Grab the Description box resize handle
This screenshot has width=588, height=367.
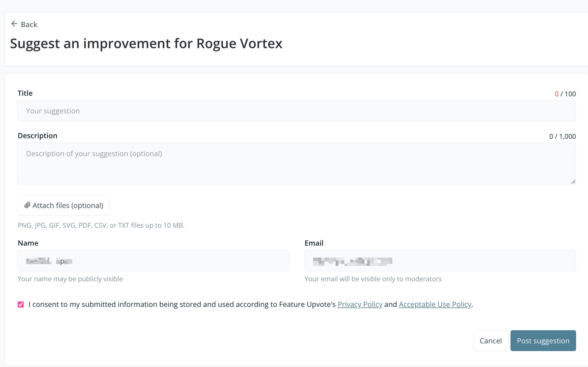tap(573, 182)
